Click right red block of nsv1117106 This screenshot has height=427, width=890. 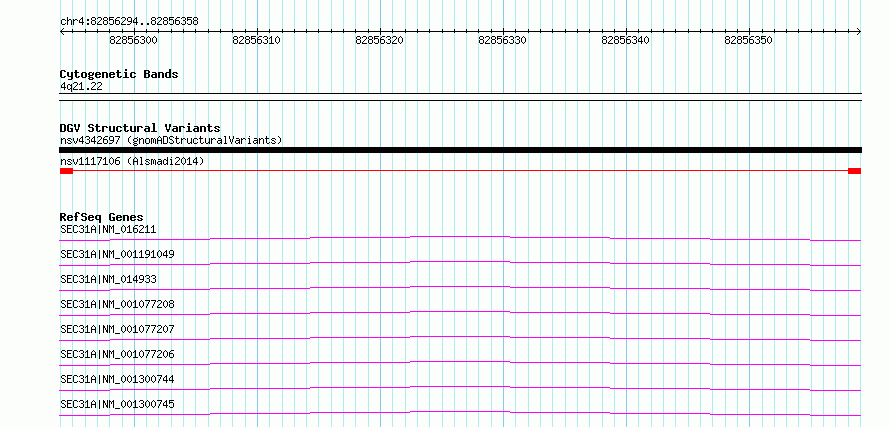[855, 171]
